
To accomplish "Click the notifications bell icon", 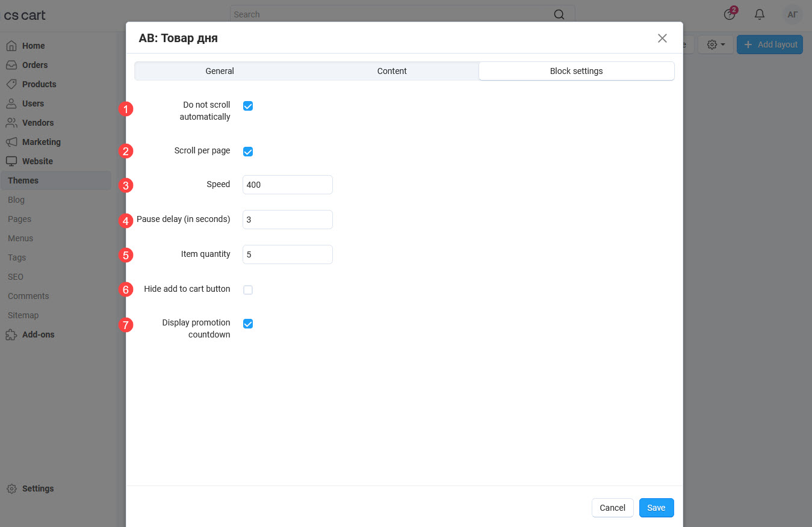I will (x=759, y=14).
